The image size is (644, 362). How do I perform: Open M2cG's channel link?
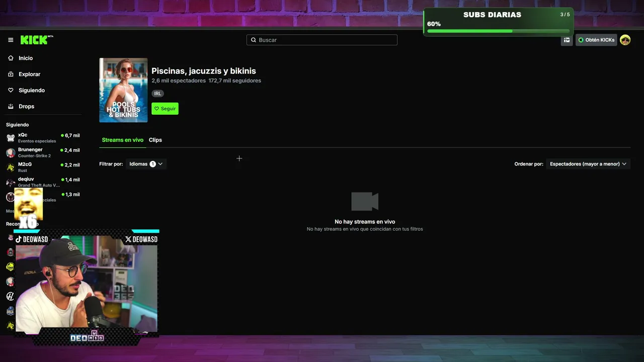43,167
